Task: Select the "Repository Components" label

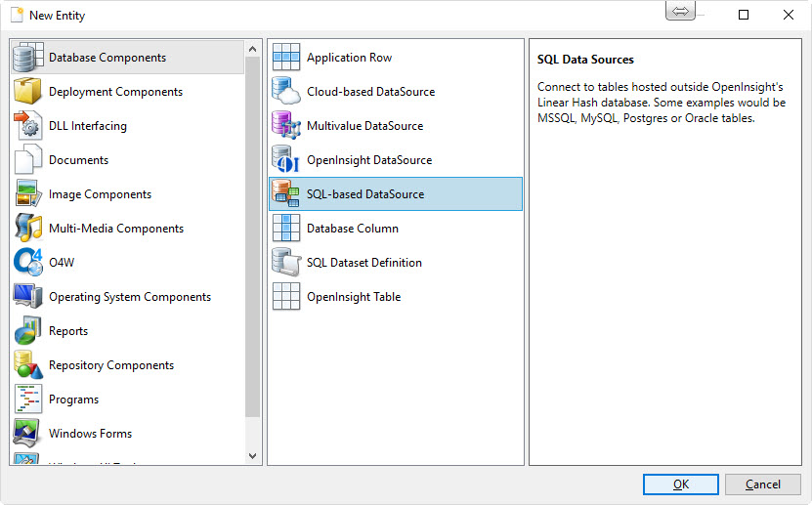Action: pyautogui.click(x=111, y=364)
